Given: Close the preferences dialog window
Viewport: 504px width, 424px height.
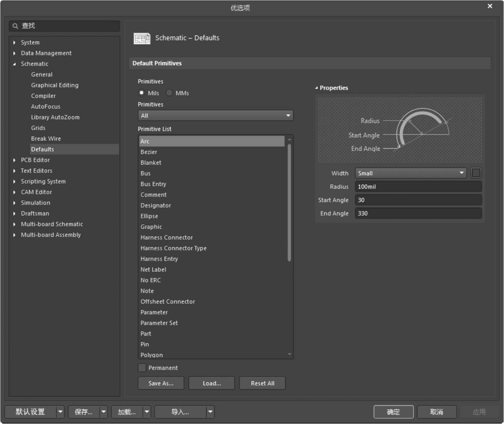Looking at the screenshot, I should pos(490,6).
